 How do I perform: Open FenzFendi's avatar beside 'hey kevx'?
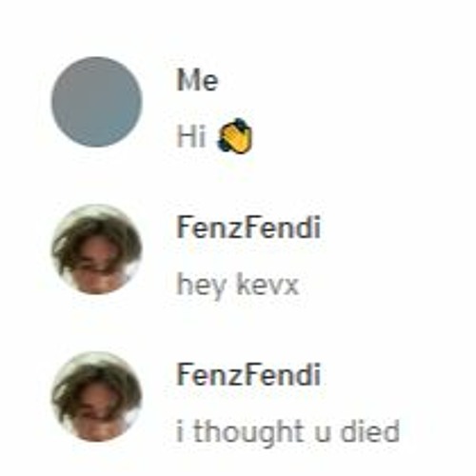[97, 249]
